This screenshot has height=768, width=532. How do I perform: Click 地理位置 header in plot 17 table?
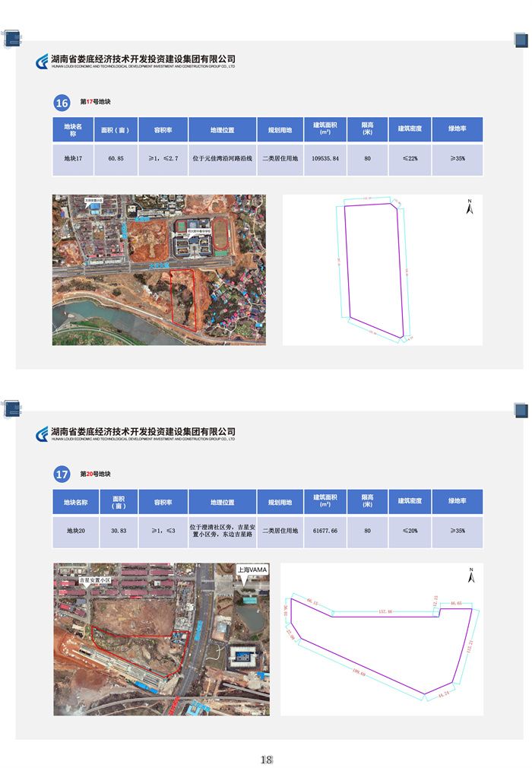(222, 130)
